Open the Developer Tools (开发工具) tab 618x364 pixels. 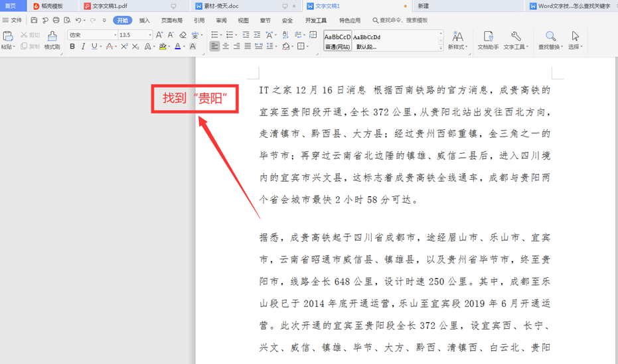pyautogui.click(x=316, y=20)
